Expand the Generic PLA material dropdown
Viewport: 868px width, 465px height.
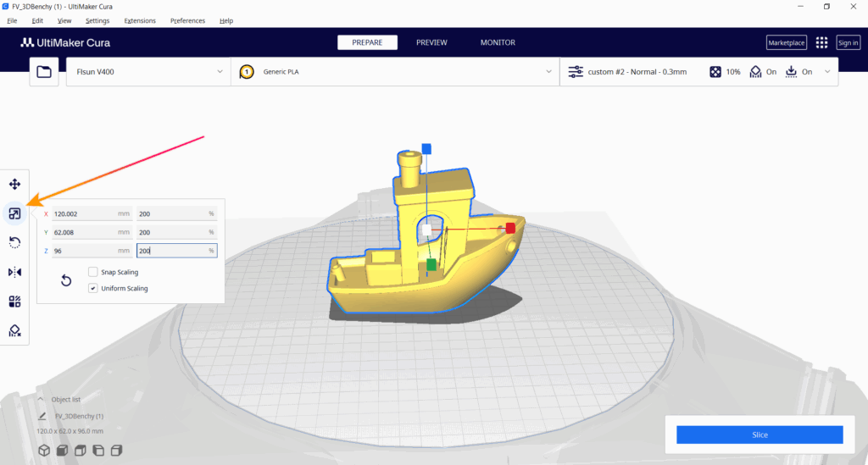[x=395, y=72]
